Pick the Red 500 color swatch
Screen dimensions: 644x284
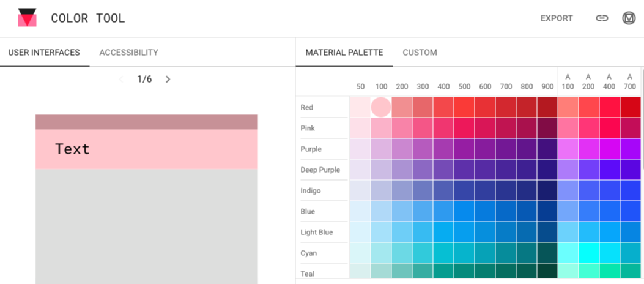464,107
